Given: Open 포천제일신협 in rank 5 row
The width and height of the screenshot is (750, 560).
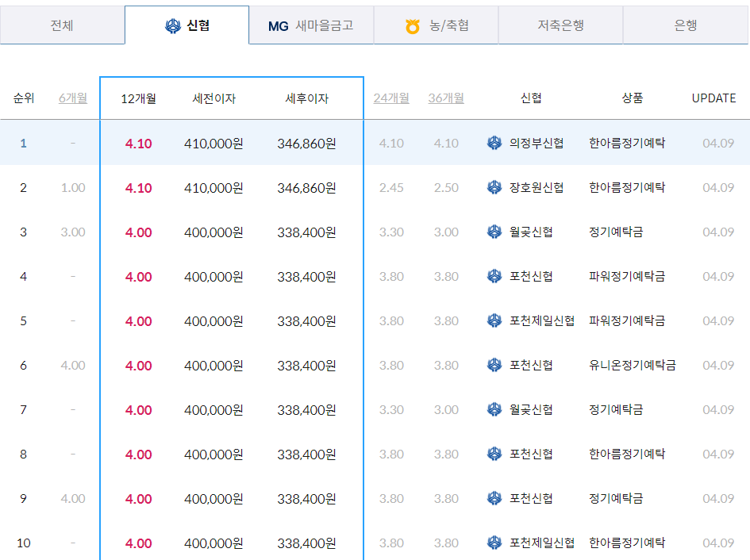Looking at the screenshot, I should 542,321.
